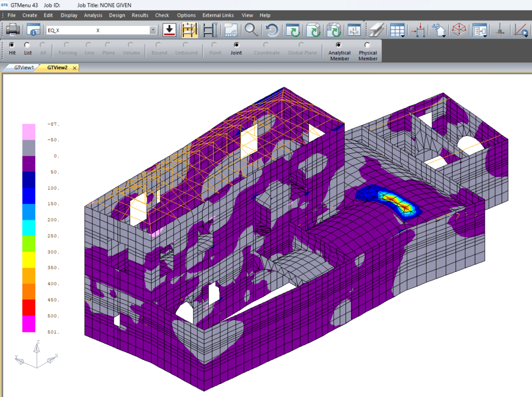Click the magnifying glass zoom icon
The width and height of the screenshot is (532, 397).
[x=251, y=30]
